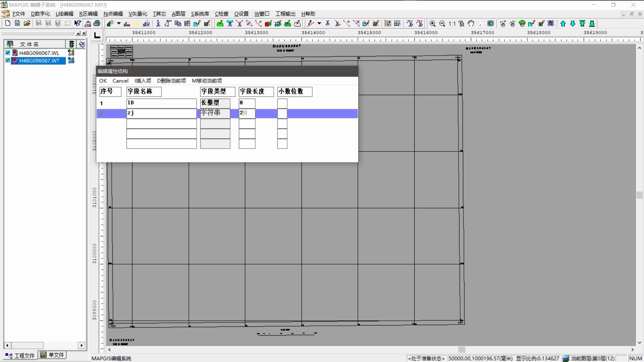This screenshot has width=644, height=362.
Task: Click the printer icon in toolbar
Action: tap(97, 23)
